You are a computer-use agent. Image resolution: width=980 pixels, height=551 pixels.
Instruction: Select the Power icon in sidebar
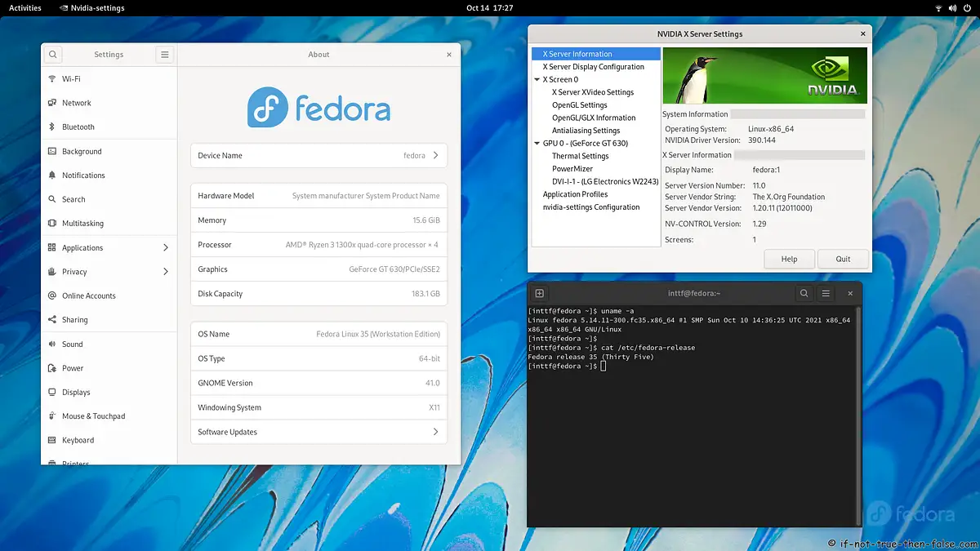pyautogui.click(x=52, y=368)
